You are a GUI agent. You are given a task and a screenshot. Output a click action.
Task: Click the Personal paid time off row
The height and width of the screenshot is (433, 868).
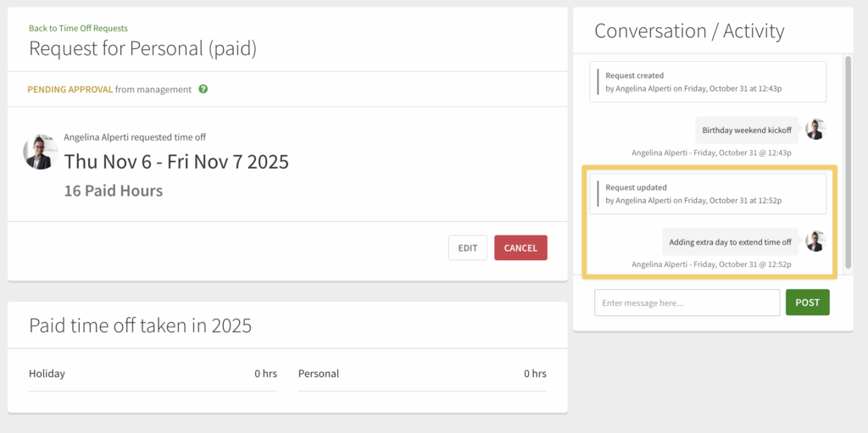[x=422, y=374]
